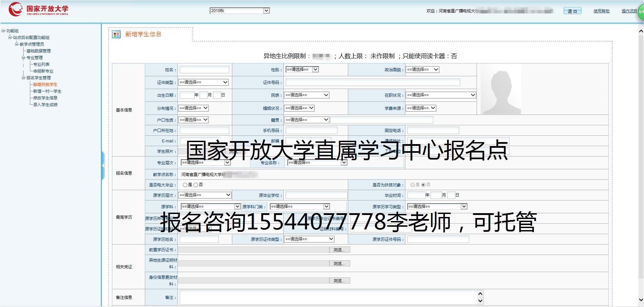
Task: Open 新增一村一学生 in sidebar tree
Action: (x=47, y=91)
